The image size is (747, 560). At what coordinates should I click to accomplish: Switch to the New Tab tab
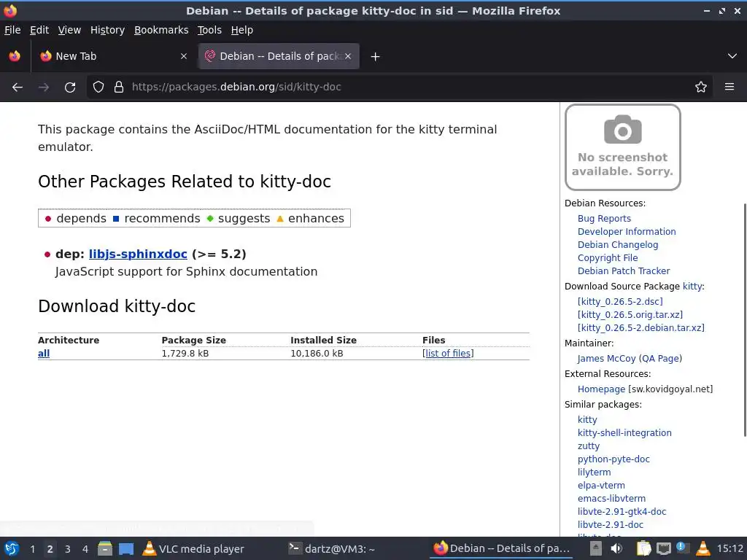tap(113, 56)
